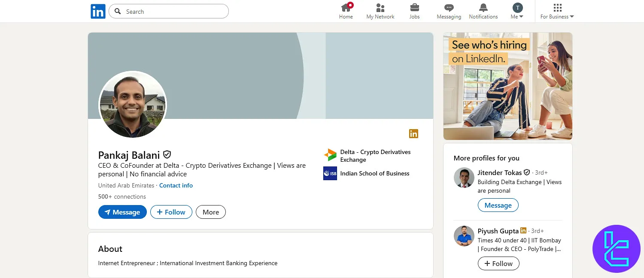Click the LinkedIn logo icon
This screenshot has width=644, height=278.
pos(98,12)
